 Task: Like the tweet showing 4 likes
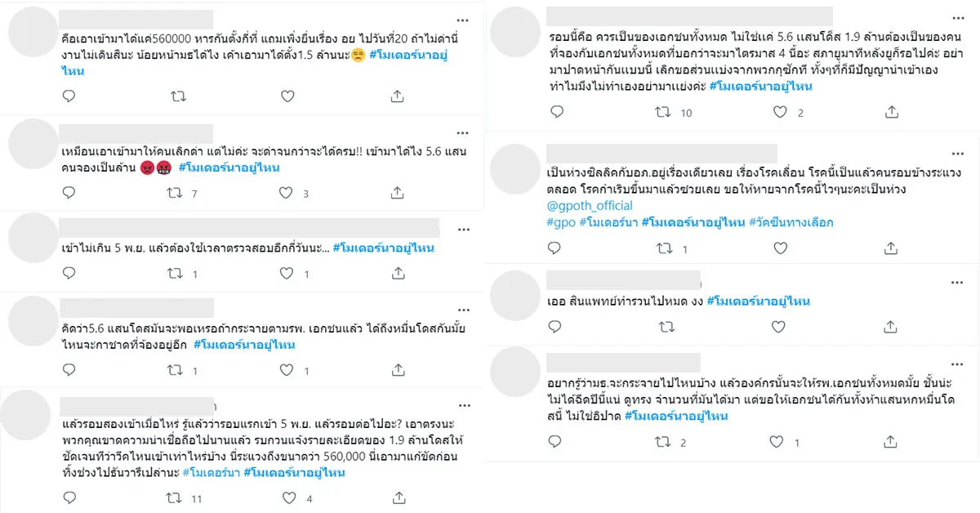coord(287,497)
